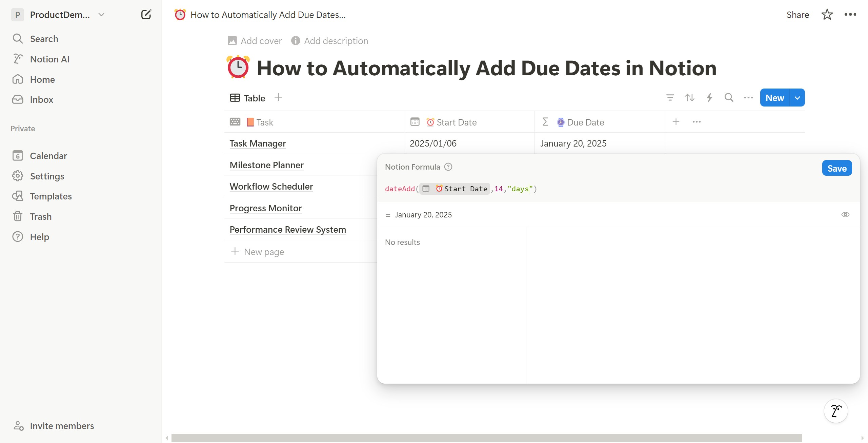Viewport: 868px width, 443px height.
Task: Go to Home in sidebar
Action: pos(42,79)
